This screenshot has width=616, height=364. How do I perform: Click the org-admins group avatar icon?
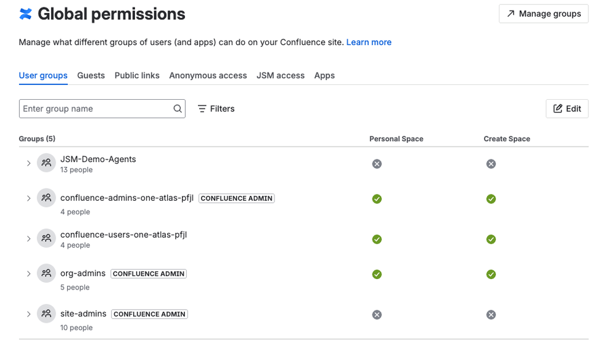click(46, 273)
